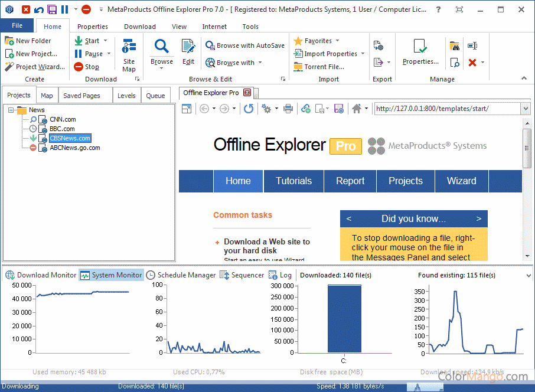Viewport: 535px width, 392px height.
Task: Open the Browse with dropdown
Action: click(260, 63)
